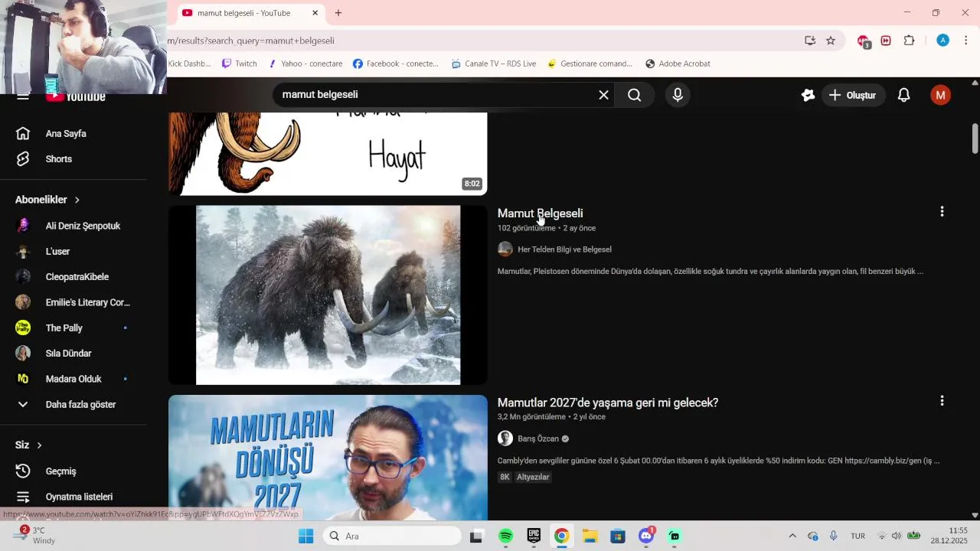Viewport: 980px width, 551px height.
Task: Open the red fast-forward extension icon
Action: pos(886,41)
